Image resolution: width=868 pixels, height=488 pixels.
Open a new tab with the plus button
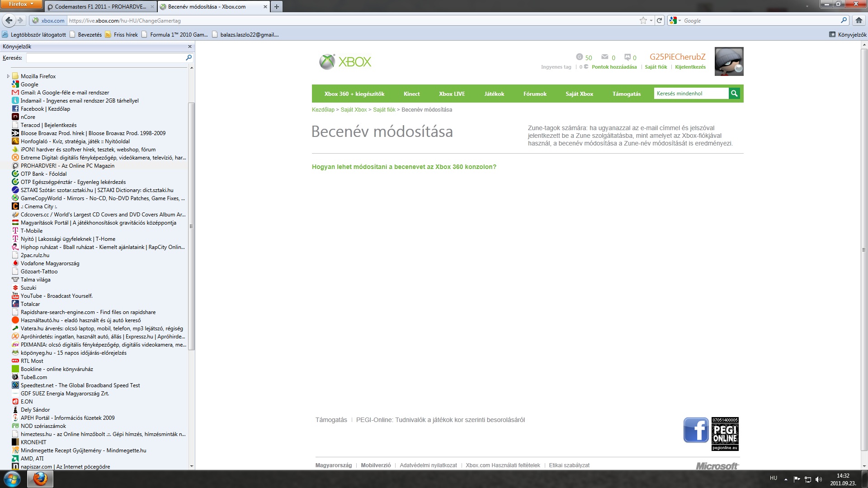[277, 7]
